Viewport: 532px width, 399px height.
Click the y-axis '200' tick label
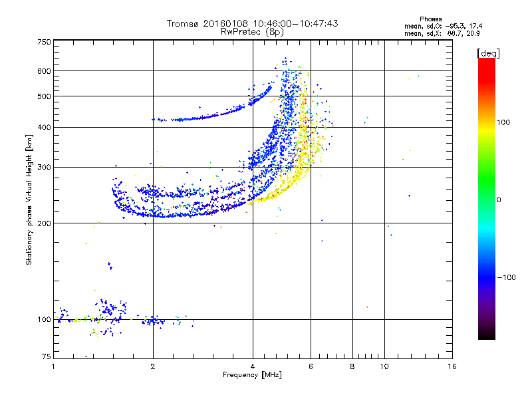[44, 223]
